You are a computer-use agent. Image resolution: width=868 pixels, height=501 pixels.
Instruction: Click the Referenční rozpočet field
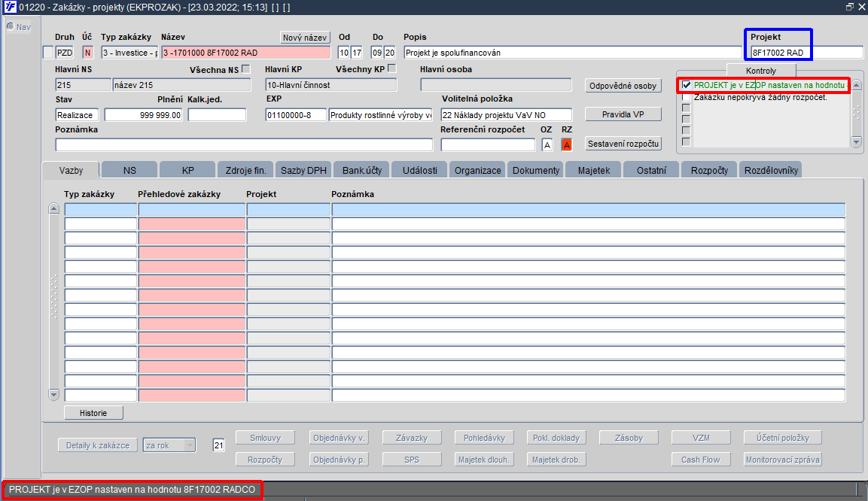(x=488, y=145)
